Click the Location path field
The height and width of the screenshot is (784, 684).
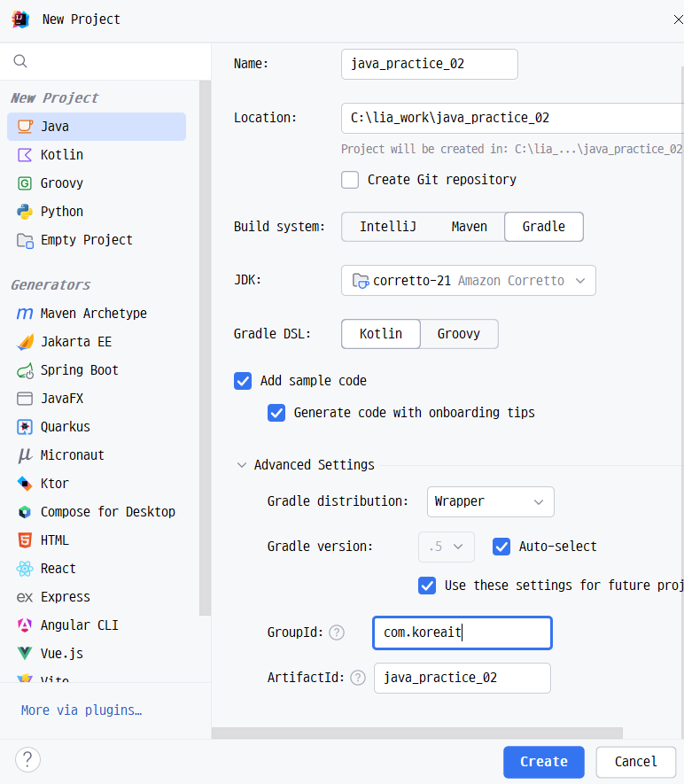(x=512, y=118)
